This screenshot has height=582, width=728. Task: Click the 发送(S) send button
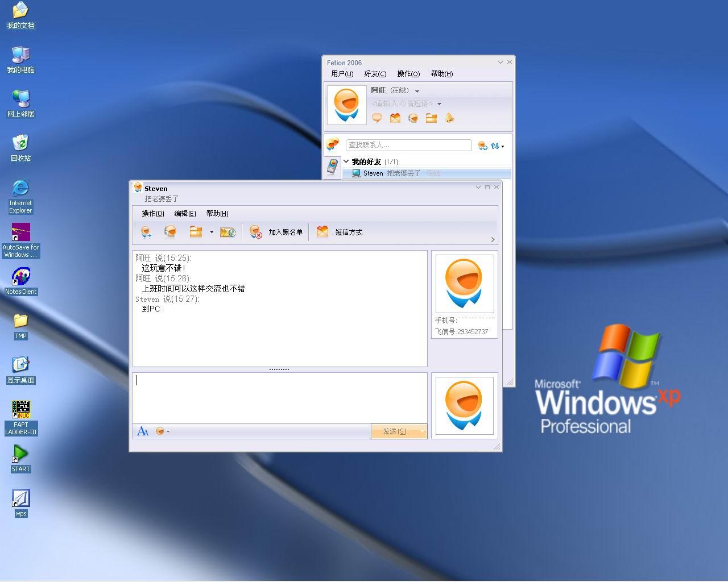(x=394, y=431)
